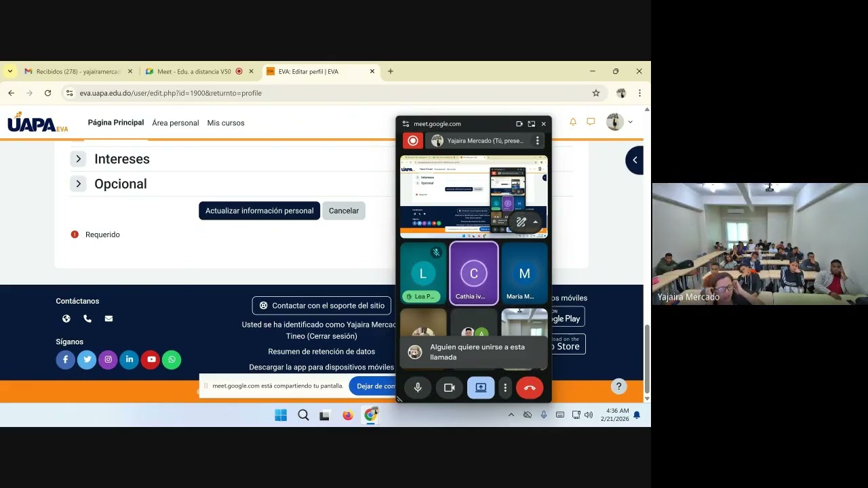The height and width of the screenshot is (488, 868).
Task: Open the notifications bell in EVA header
Action: 573,122
